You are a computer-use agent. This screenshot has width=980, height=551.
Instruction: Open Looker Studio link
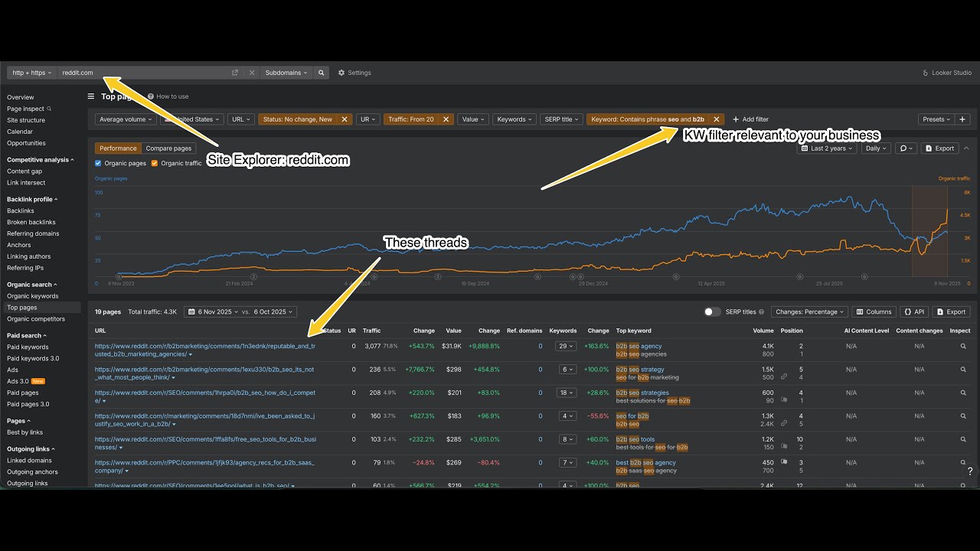coord(947,73)
